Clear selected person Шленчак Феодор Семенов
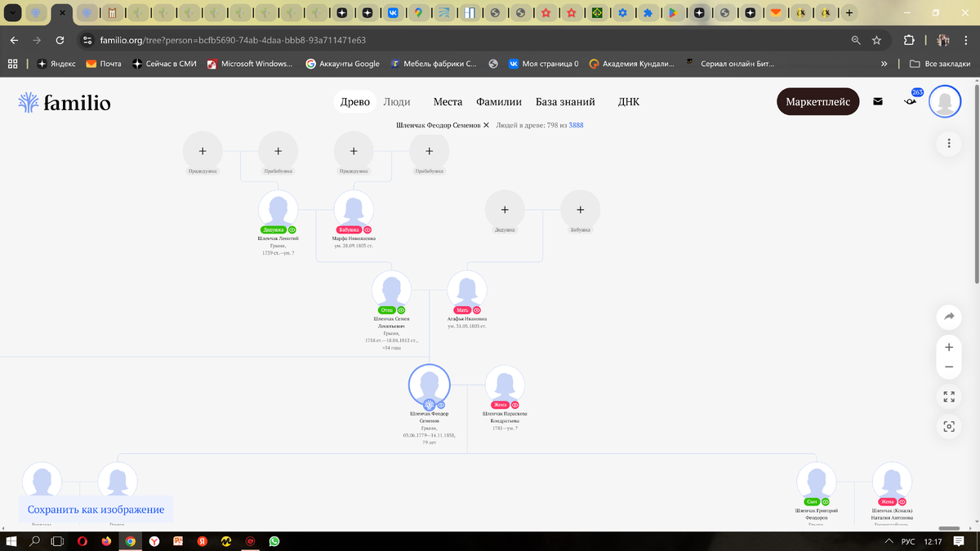Screen dimensions: 980x551 point(487,125)
